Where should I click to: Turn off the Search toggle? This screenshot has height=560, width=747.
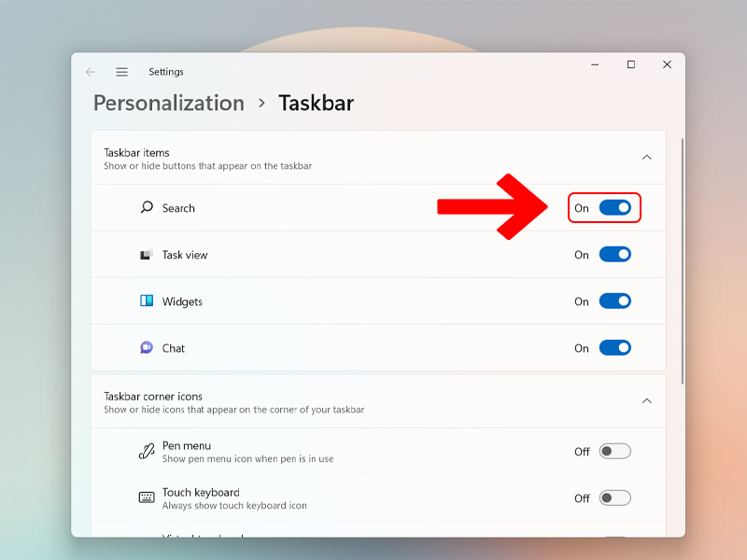coord(614,207)
